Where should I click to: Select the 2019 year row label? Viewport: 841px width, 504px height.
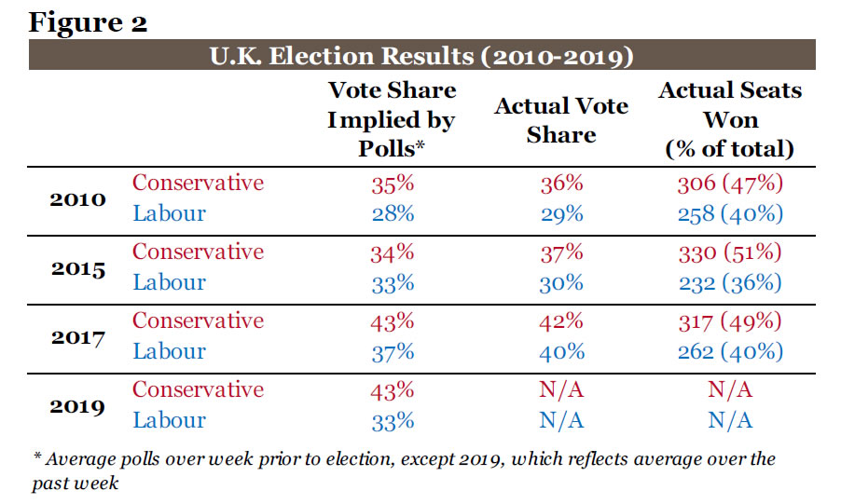76,407
